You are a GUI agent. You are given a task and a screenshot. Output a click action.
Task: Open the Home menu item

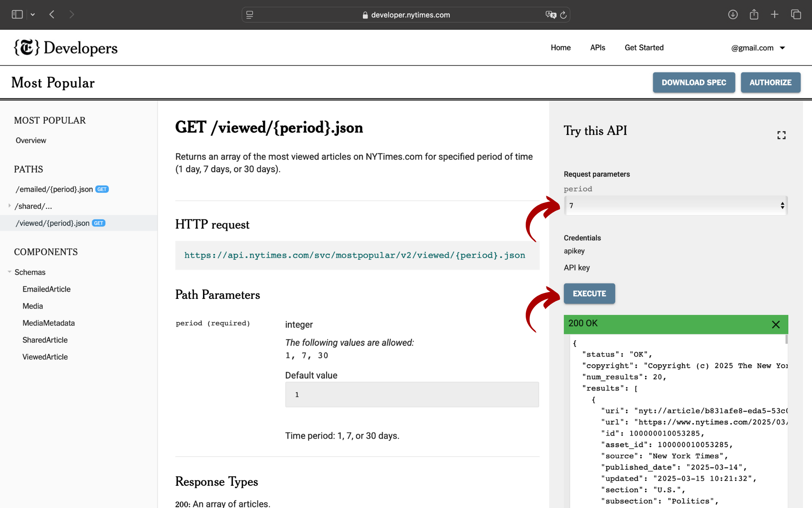561,48
